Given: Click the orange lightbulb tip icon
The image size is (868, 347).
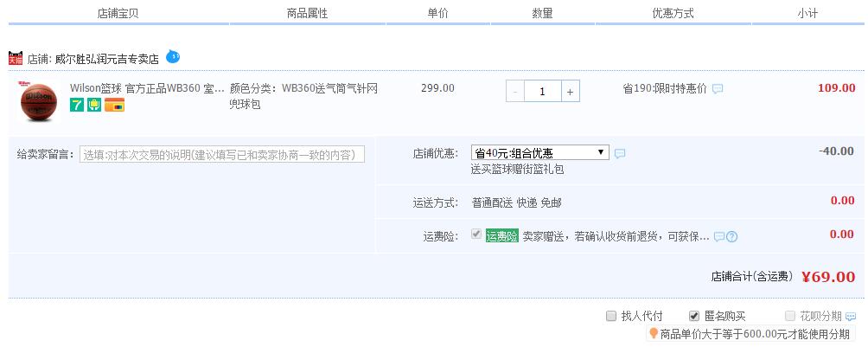Looking at the screenshot, I should click(x=654, y=333).
